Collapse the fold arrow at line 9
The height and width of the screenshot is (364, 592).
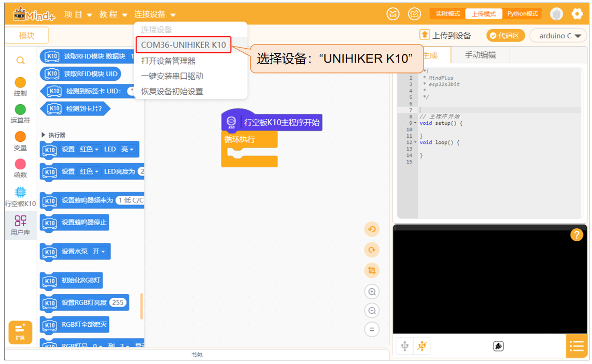click(x=415, y=123)
